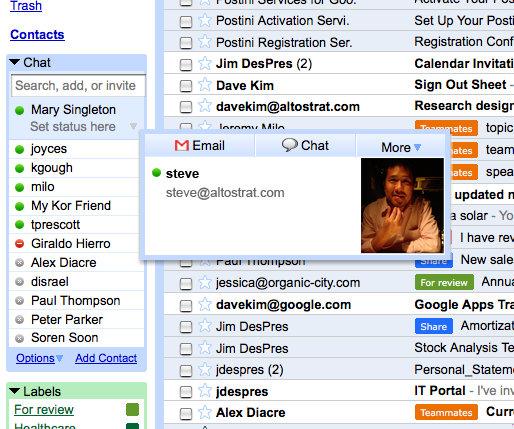This screenshot has height=429, width=514.
Task: Star the Jim DesPres Calendar Invitation email
Action: [x=205, y=63]
